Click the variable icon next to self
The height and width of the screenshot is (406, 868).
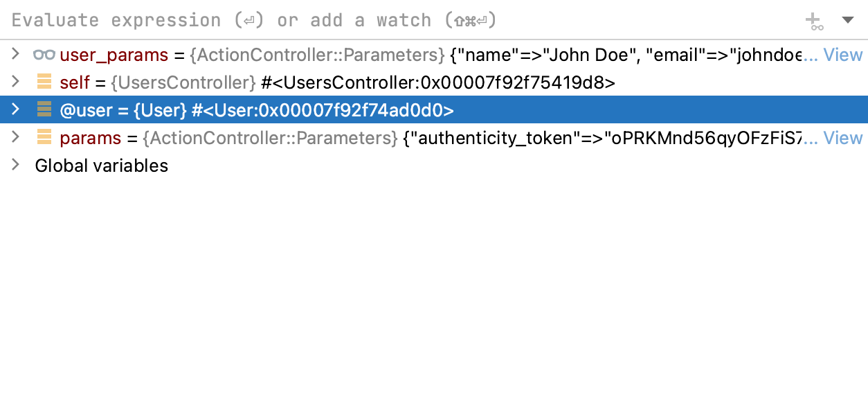tap(43, 82)
